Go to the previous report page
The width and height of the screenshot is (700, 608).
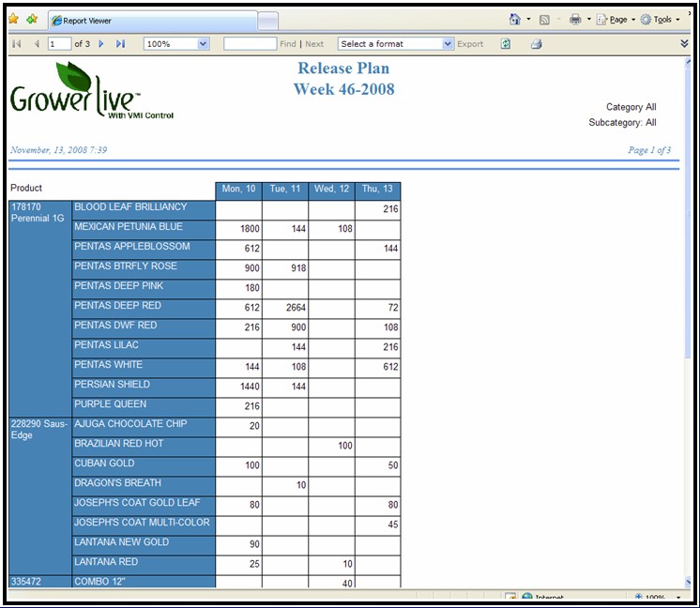37,44
